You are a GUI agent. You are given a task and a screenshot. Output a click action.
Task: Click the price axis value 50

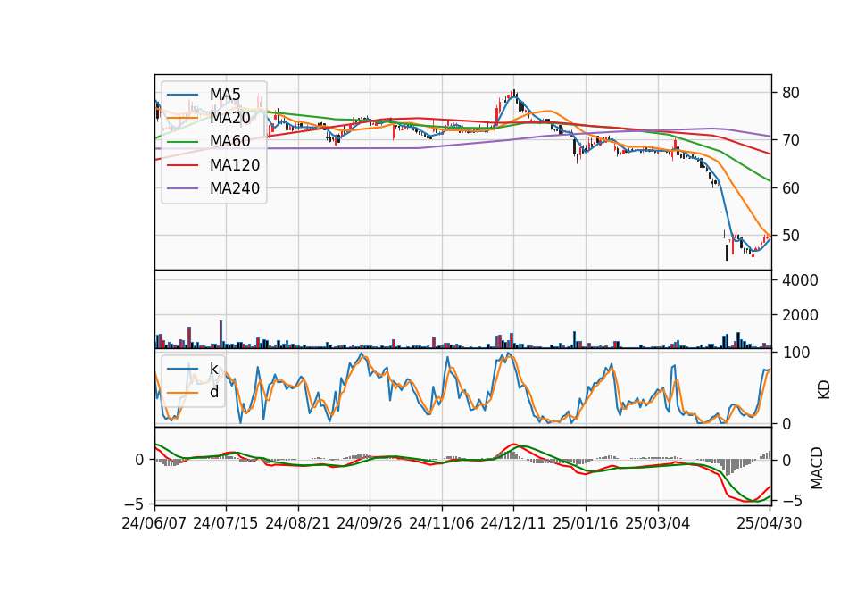791,236
